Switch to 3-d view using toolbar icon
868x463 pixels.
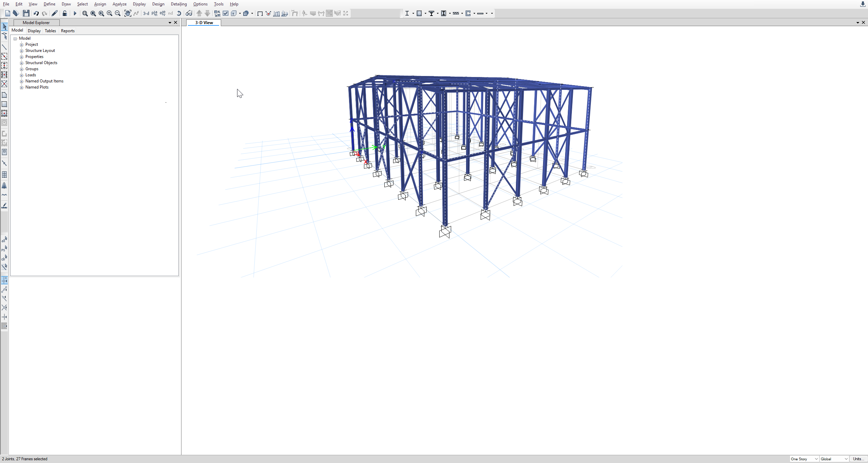pos(146,13)
